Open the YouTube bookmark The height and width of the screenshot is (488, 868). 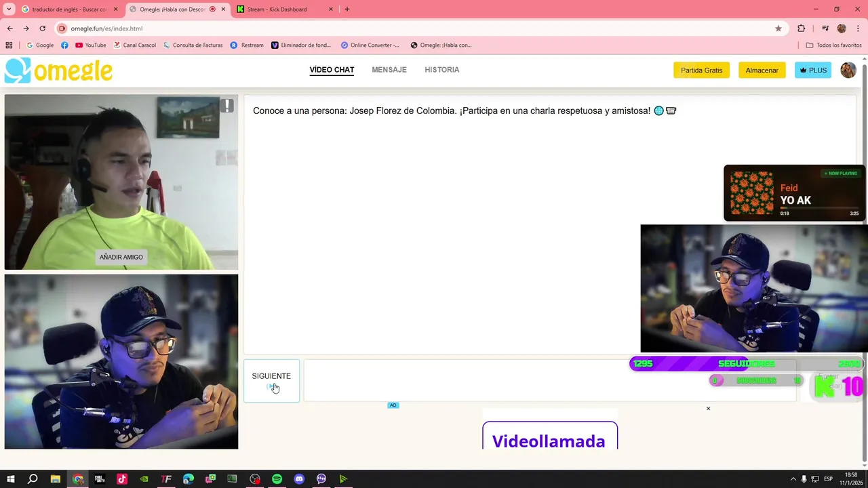point(91,45)
